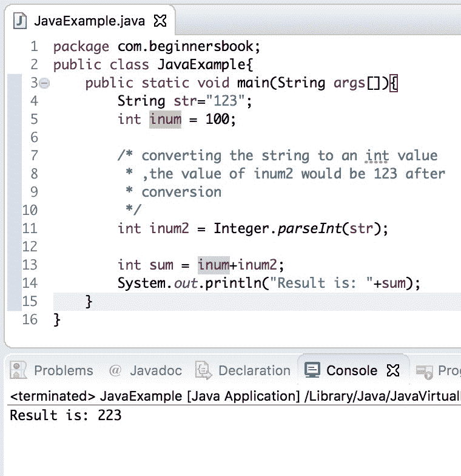Click highlighted inum variable on line 5
The height and width of the screenshot is (476, 461).
(165, 119)
